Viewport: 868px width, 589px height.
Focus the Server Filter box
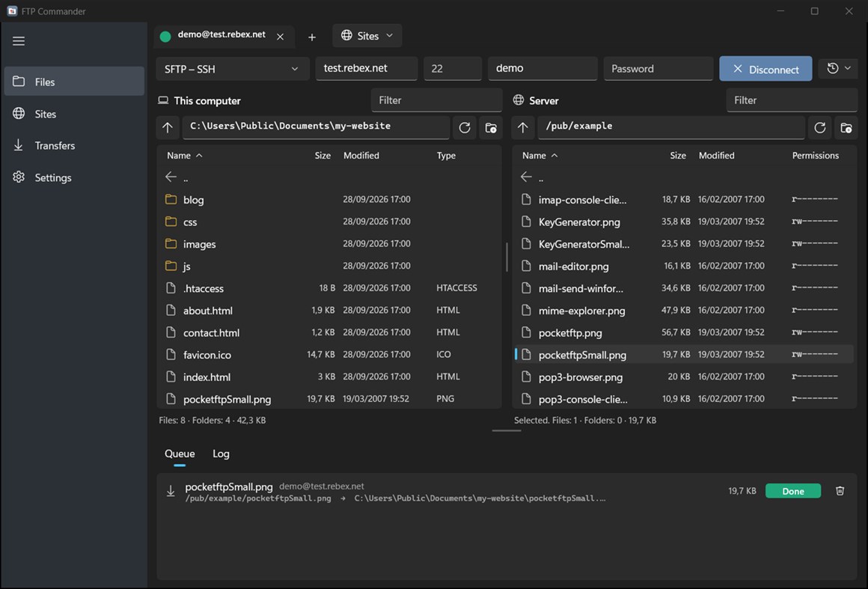click(x=792, y=100)
